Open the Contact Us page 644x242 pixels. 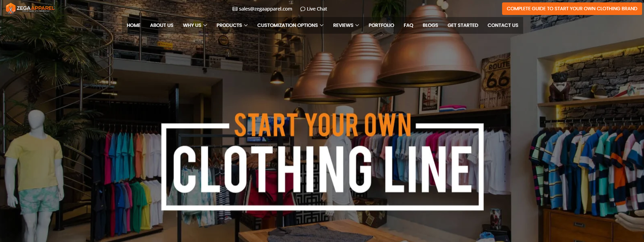[502, 25]
